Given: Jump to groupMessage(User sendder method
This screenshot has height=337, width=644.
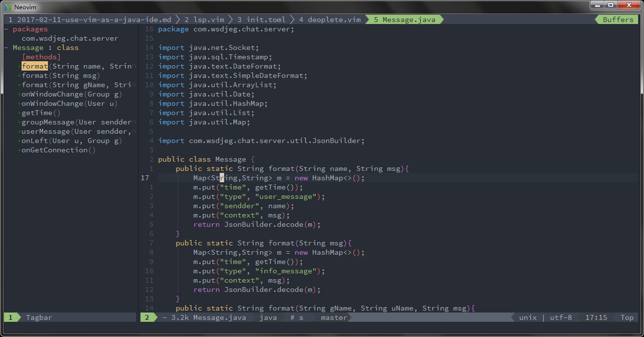Looking at the screenshot, I should point(76,122).
